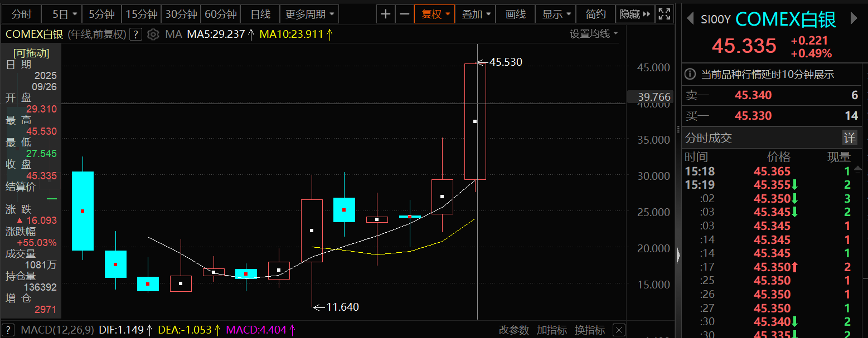Toggle the 简约 simple view mode

(595, 14)
